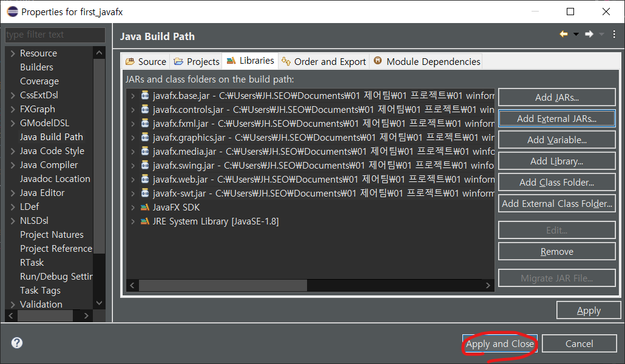Expand the Java Code Style node
Viewport: 625px width, 364px height.
(13, 151)
